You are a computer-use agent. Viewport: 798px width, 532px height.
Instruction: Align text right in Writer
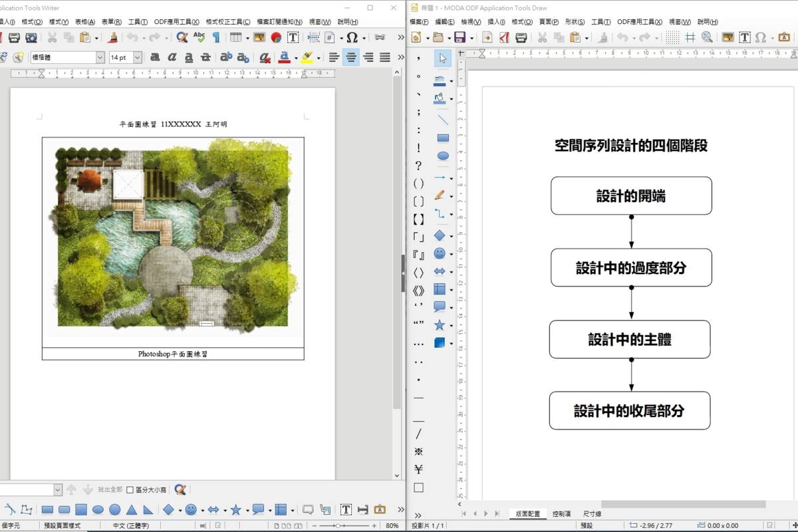pos(368,58)
